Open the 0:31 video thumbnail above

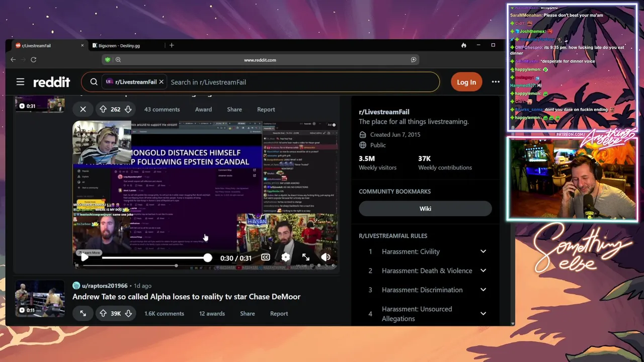pyautogui.click(x=40, y=104)
